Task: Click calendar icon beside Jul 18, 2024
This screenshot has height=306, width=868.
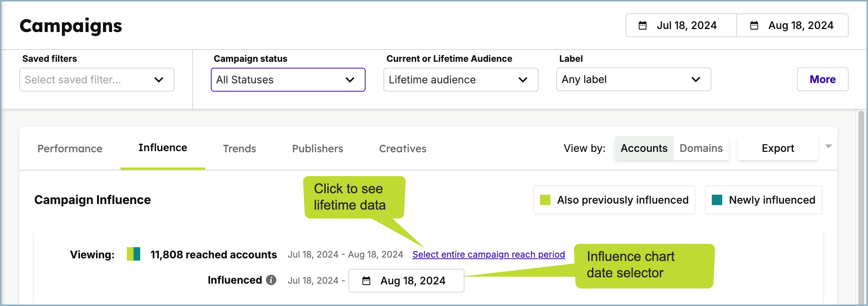Action: pyautogui.click(x=642, y=26)
